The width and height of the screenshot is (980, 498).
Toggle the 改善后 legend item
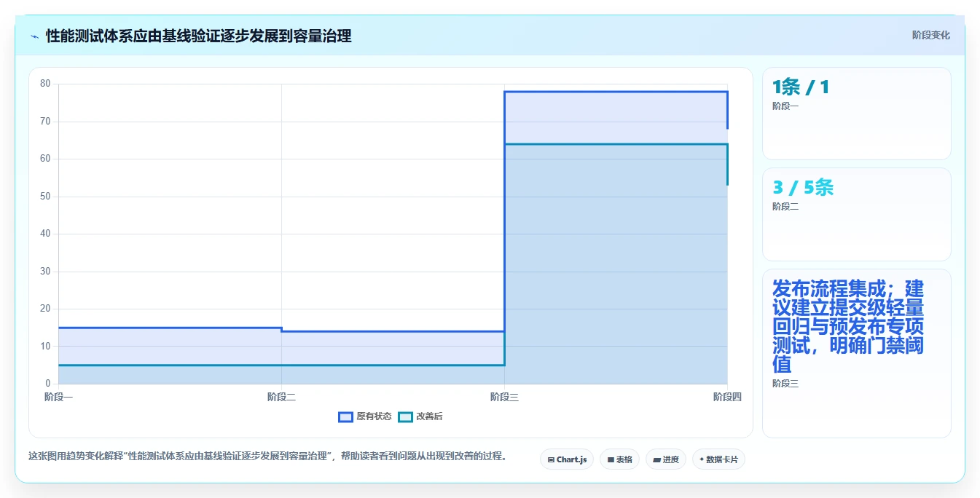[x=420, y=416]
